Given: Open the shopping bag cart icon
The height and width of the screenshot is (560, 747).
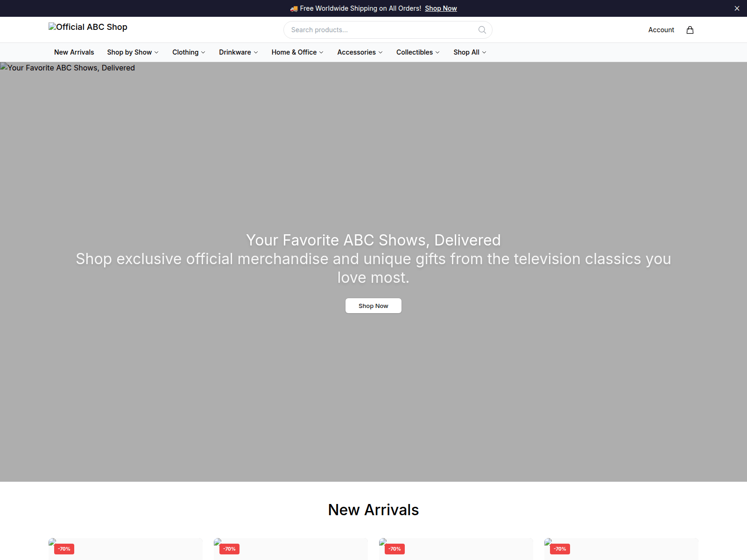Looking at the screenshot, I should click(690, 30).
